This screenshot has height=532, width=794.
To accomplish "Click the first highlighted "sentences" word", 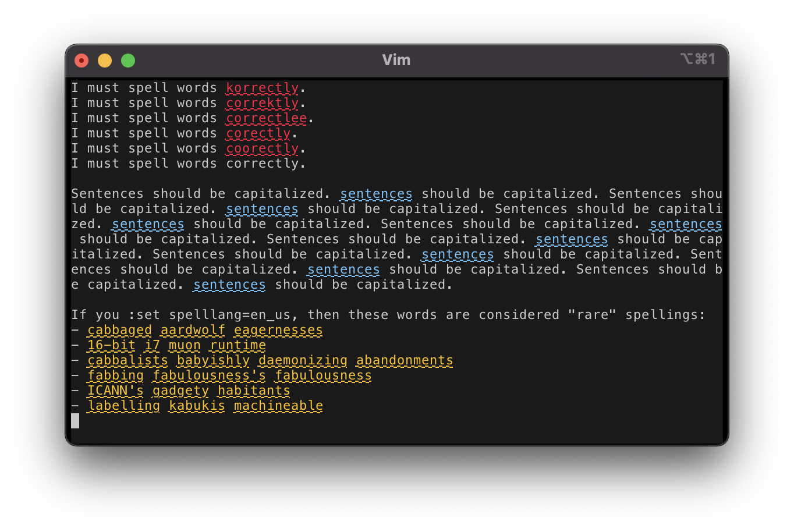I will [375, 193].
